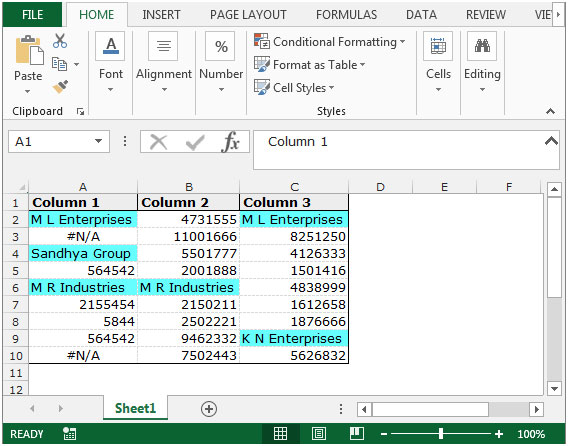Switch to Page Layout view icon
The image size is (568, 446).
319,433
